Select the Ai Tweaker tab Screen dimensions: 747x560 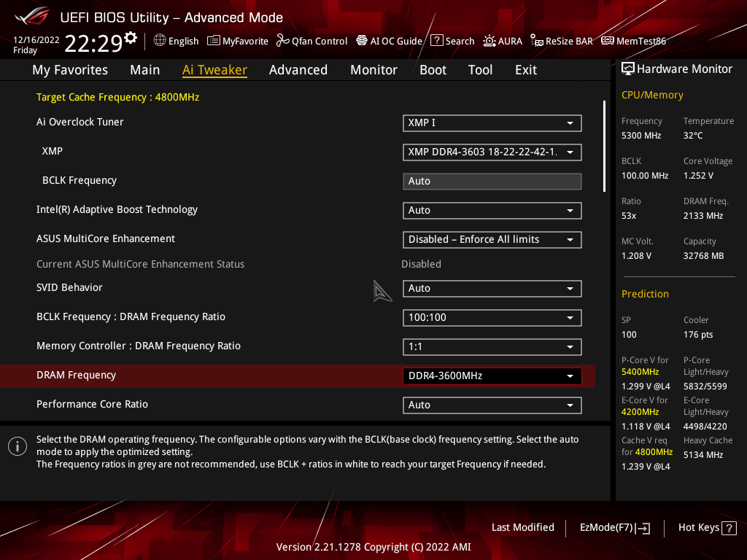(x=214, y=70)
